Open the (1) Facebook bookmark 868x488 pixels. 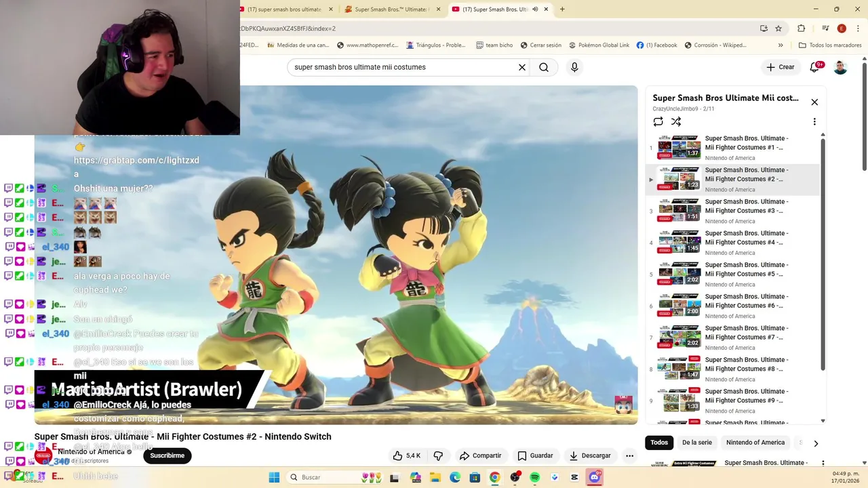point(656,45)
